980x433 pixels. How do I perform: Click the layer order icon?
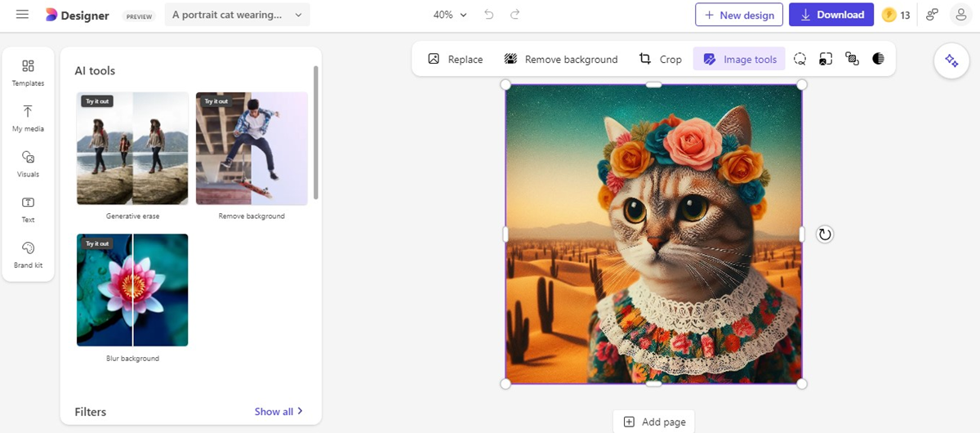coord(852,59)
